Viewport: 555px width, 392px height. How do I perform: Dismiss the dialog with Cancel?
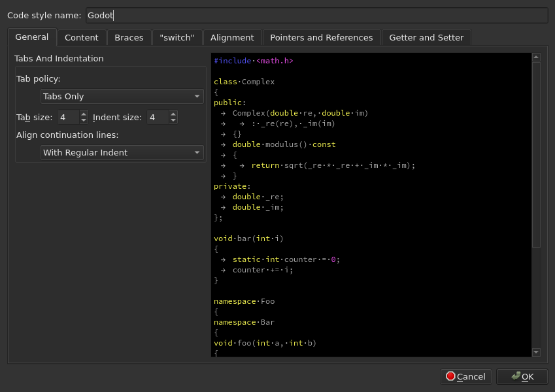pos(465,376)
